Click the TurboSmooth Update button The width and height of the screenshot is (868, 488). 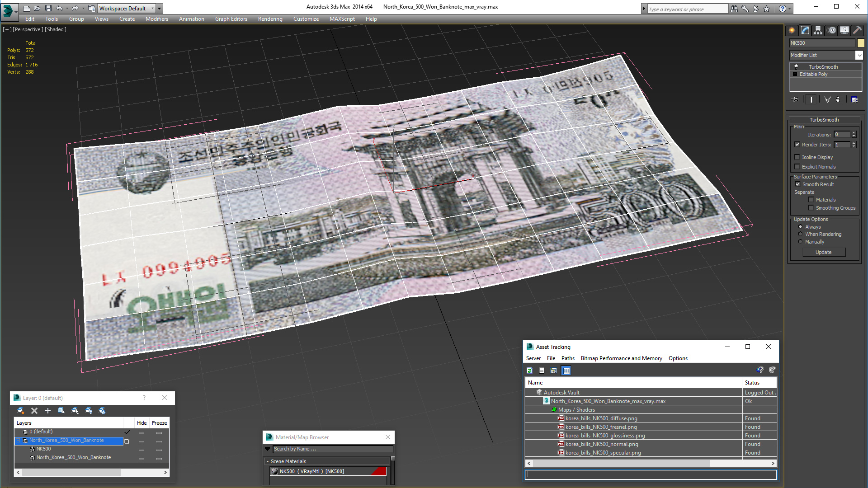point(824,252)
